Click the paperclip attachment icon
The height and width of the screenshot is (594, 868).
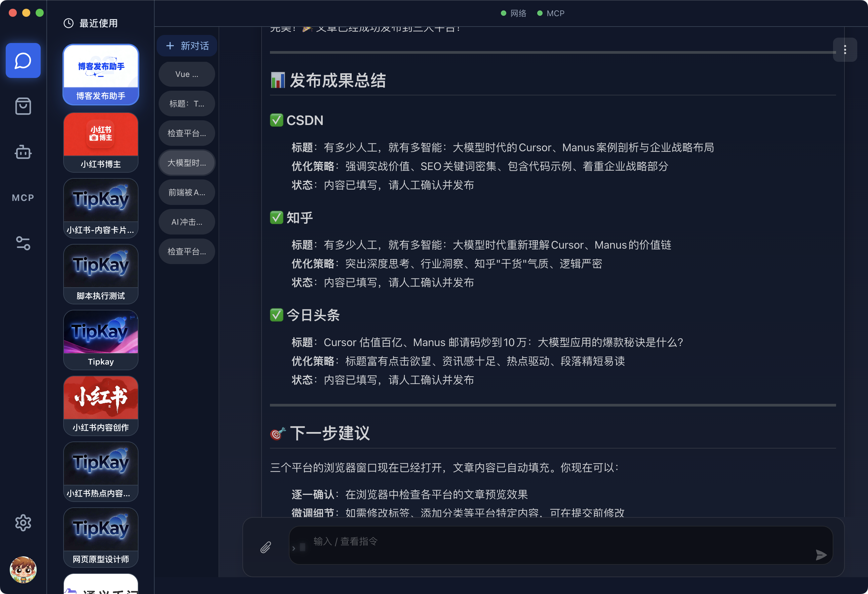(x=266, y=547)
